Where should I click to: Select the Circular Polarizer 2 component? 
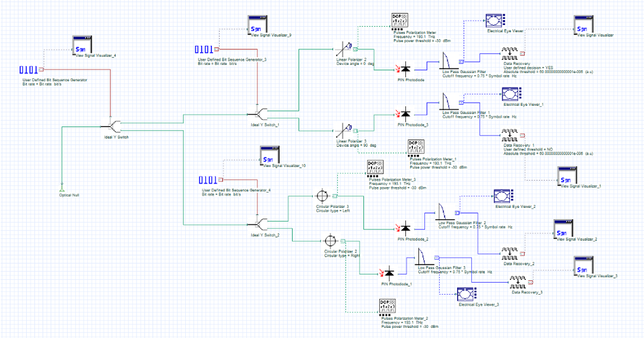(x=332, y=241)
